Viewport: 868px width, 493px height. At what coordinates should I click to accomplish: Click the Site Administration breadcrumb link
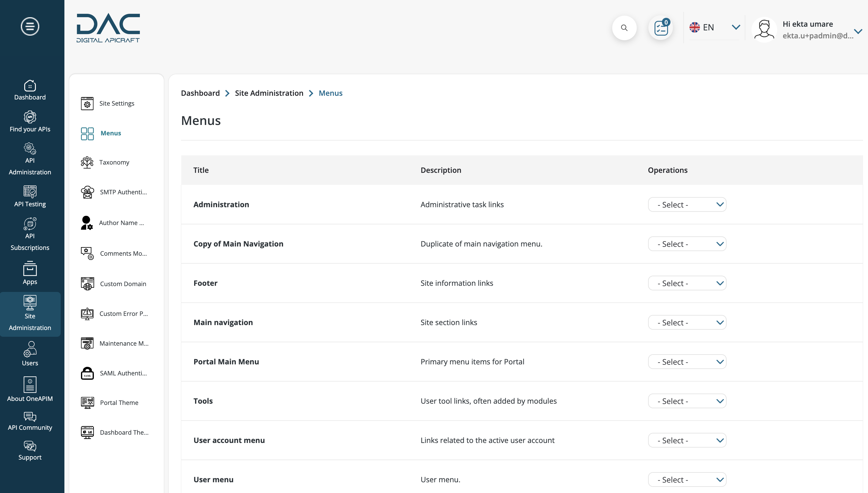tap(269, 93)
